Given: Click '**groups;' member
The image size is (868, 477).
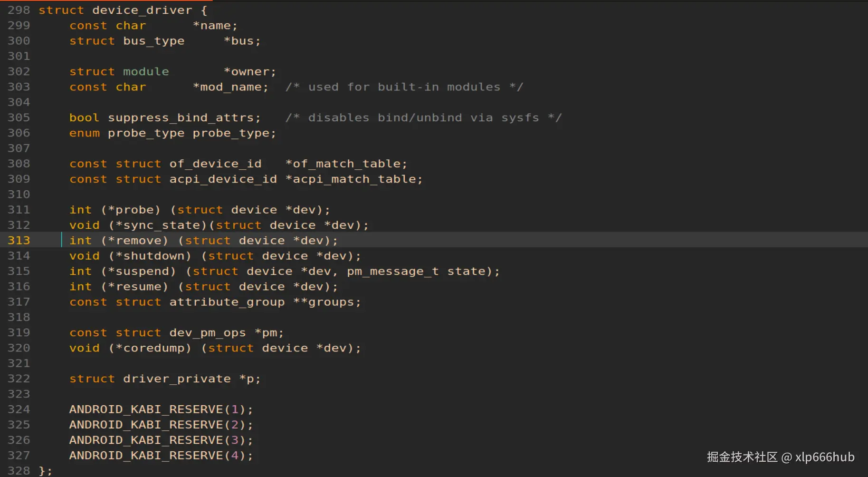Looking at the screenshot, I should click(x=327, y=302).
